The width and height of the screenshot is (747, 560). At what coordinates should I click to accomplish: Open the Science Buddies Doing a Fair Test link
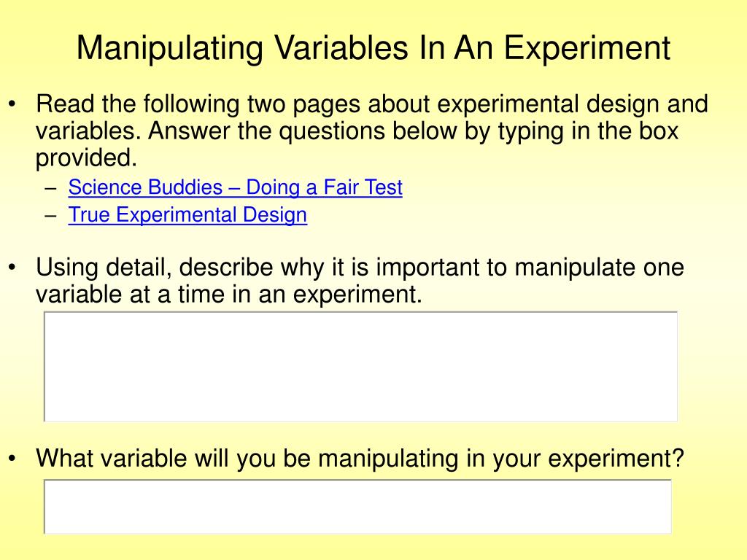(x=235, y=187)
